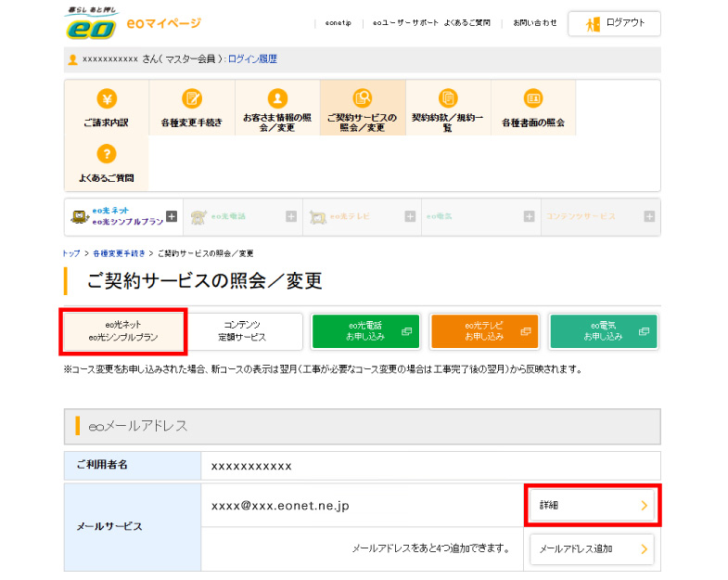
Task: Click green eo光電話 お申し込み button
Action: (x=366, y=331)
